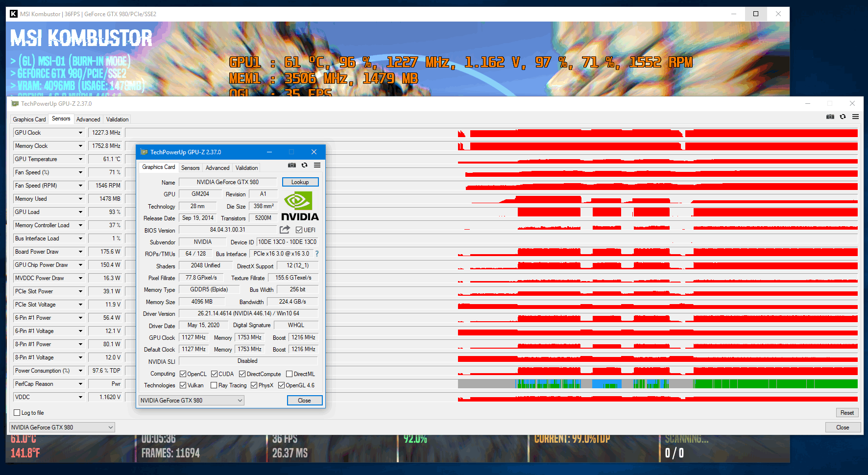Click the GPU Clock history graph

click(x=491, y=133)
